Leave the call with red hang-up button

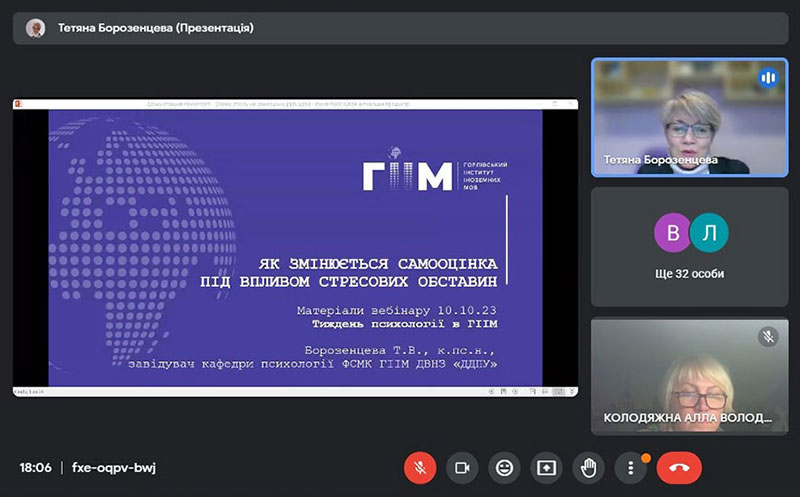(x=679, y=468)
